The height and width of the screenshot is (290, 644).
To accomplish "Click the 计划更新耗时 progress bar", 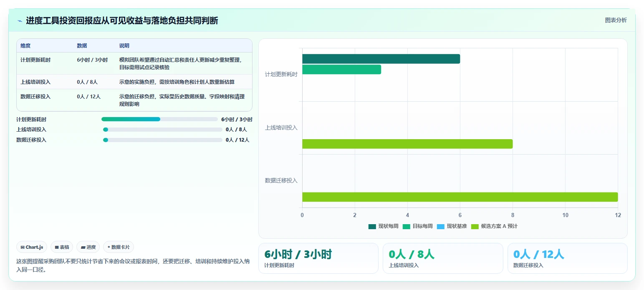I will click(x=160, y=119).
